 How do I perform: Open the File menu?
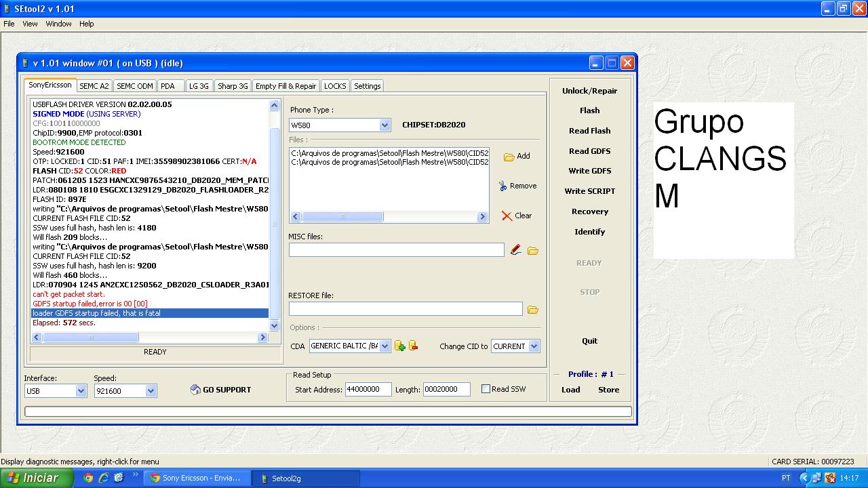tap(9, 24)
